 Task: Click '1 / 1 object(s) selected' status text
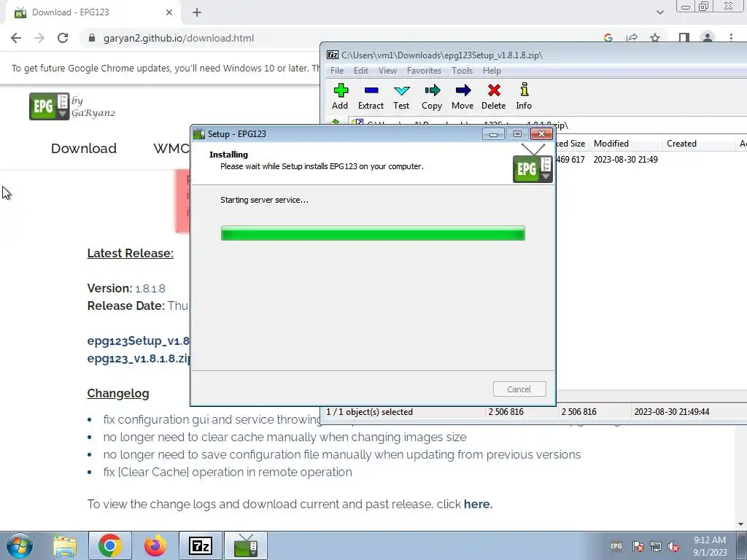pos(369,412)
